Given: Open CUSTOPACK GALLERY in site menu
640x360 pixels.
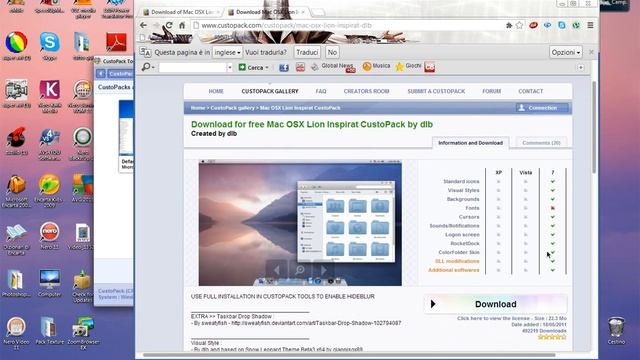Looking at the screenshot, I should click(x=270, y=91).
